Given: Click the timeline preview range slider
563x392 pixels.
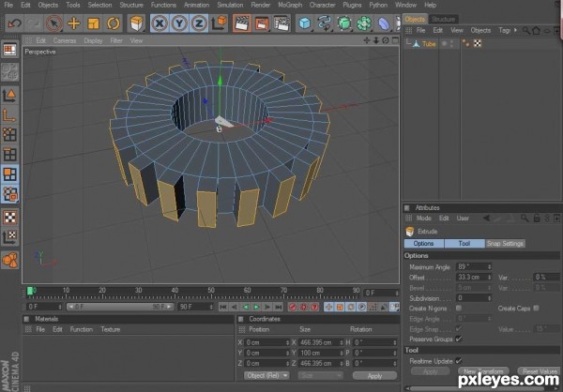Looking at the screenshot, I should click(x=120, y=307).
